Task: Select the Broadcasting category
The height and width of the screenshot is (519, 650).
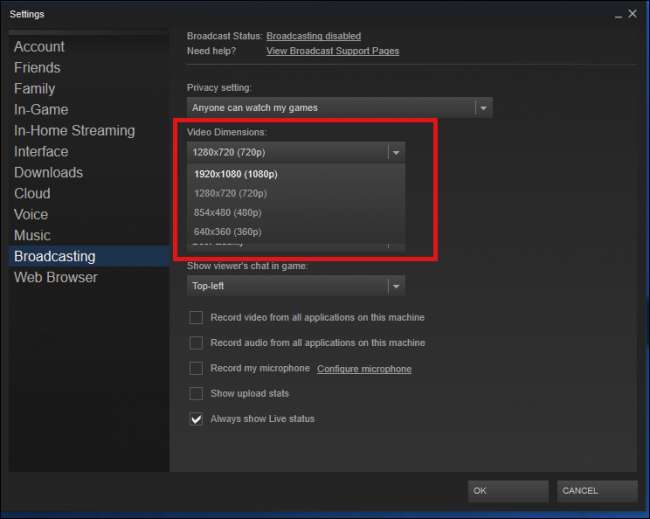Action: click(89, 256)
